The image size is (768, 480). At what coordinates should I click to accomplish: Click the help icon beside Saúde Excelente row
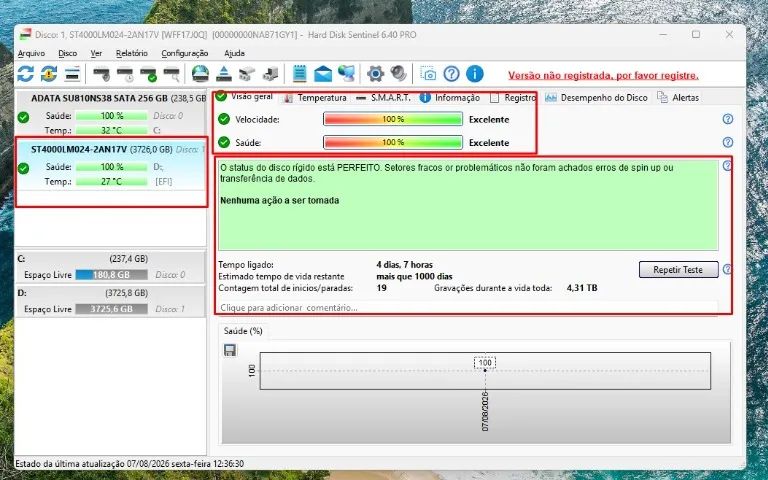pos(728,142)
